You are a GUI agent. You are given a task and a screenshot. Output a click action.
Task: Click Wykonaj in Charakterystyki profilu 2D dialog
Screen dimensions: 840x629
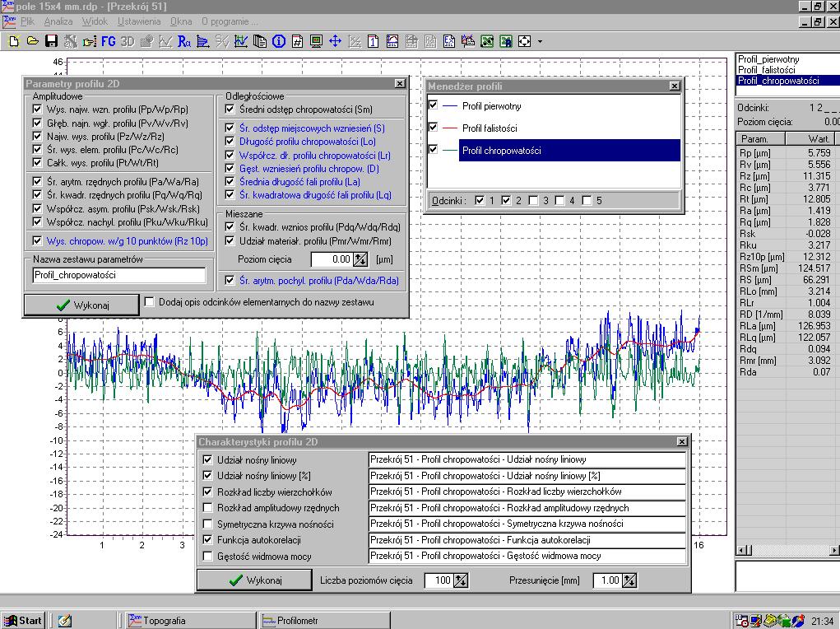coord(254,580)
